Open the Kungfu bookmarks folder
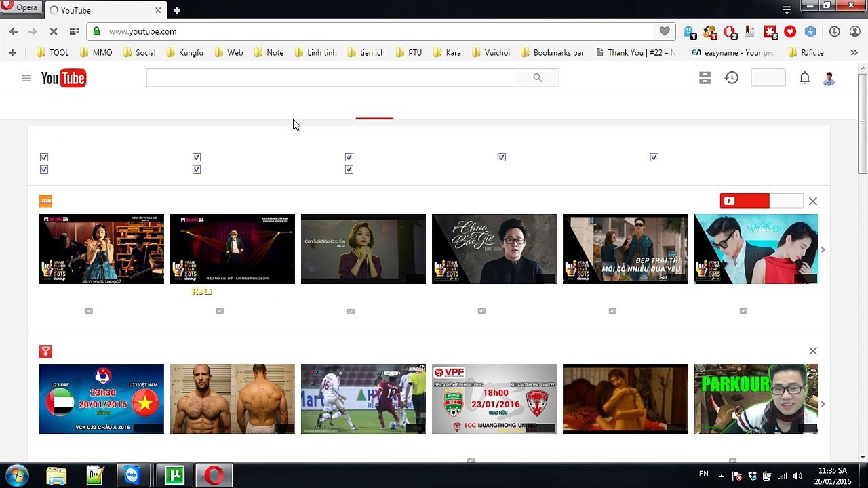The image size is (868, 488). pos(184,52)
